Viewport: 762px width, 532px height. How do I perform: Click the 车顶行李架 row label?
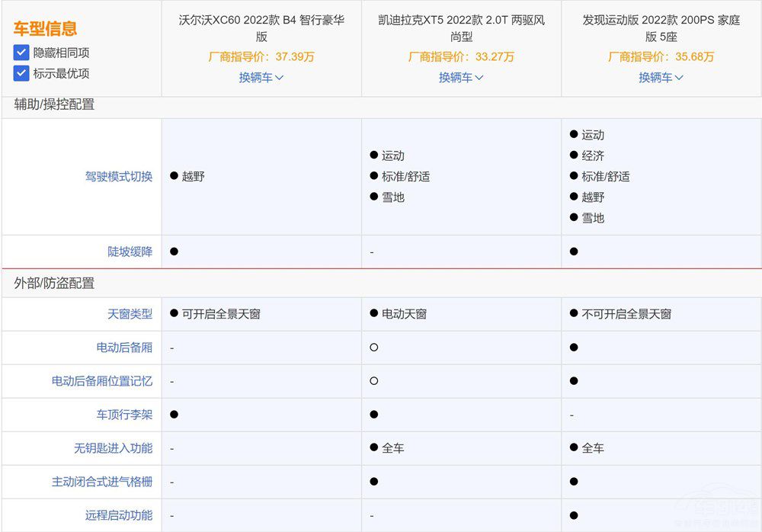point(124,414)
